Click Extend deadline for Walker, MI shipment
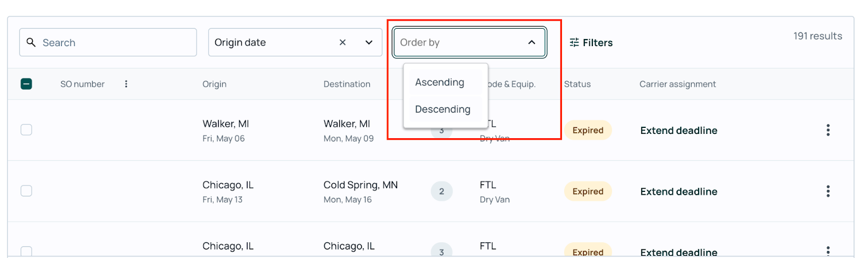Viewport: 868px width, 258px height. 679,130
